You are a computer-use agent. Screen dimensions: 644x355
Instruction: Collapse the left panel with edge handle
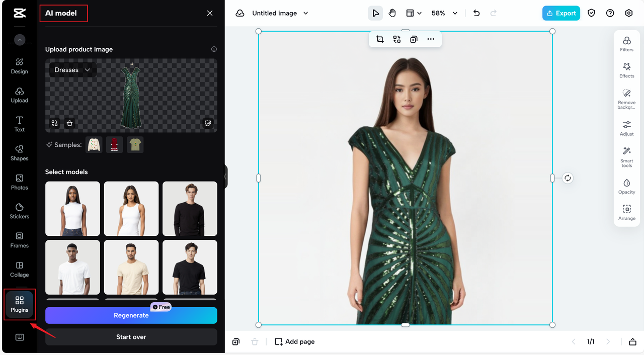(x=226, y=177)
